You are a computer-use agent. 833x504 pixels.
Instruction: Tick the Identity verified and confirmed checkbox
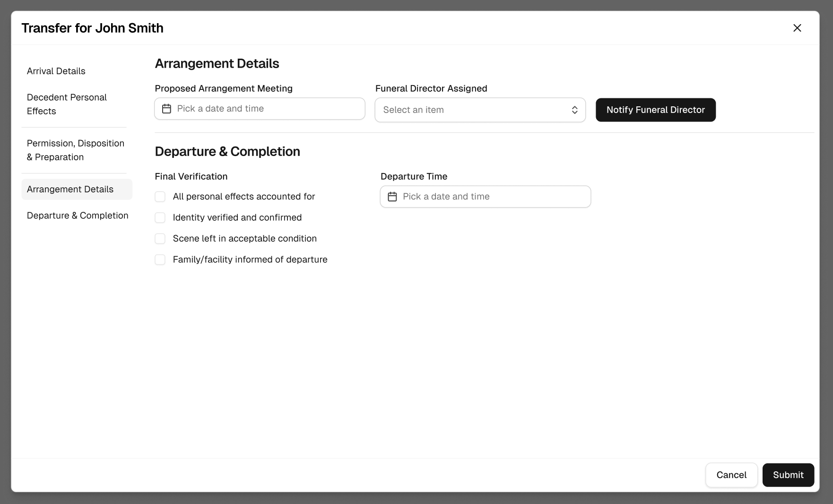tap(160, 217)
